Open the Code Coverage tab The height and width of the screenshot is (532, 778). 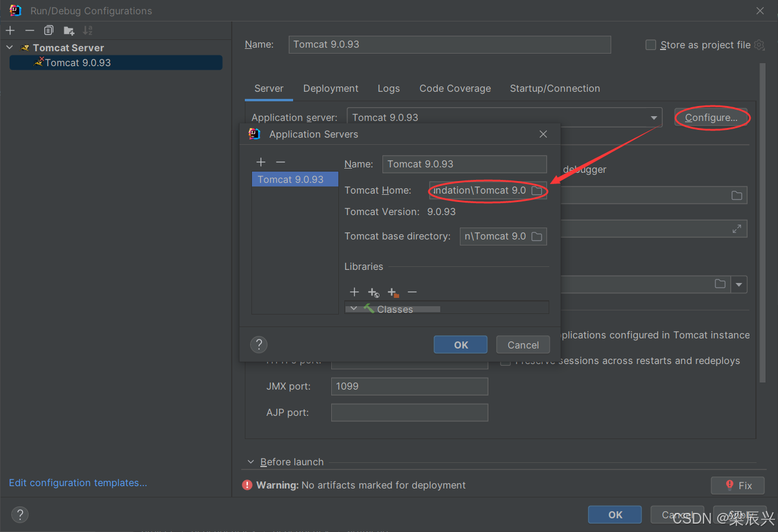point(455,88)
